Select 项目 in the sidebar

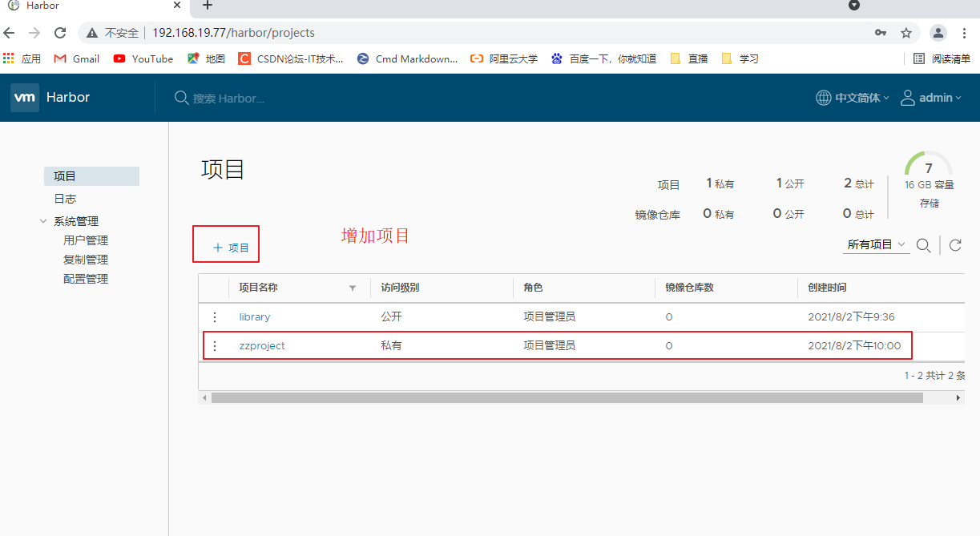91,176
